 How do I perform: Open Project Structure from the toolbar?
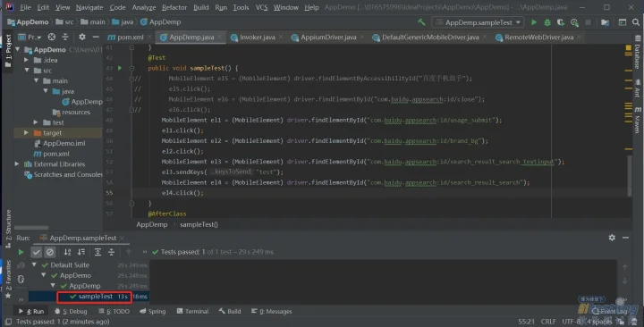605,22
